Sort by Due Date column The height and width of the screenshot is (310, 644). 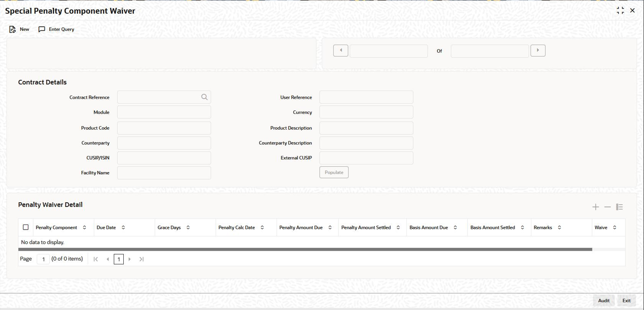(x=123, y=228)
